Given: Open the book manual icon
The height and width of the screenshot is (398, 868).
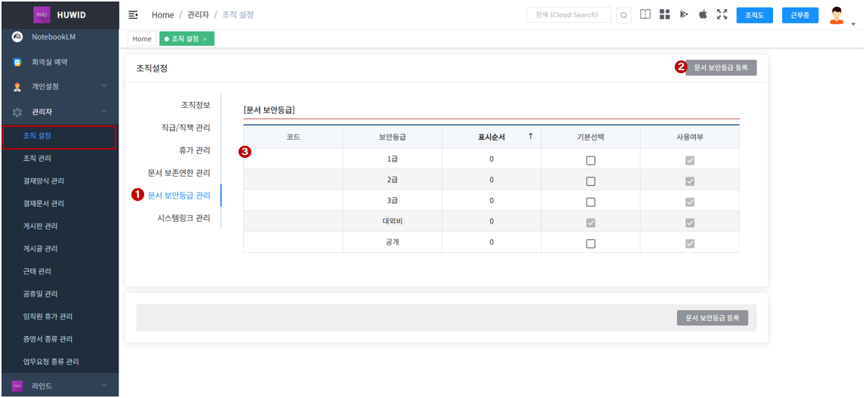Looking at the screenshot, I should pos(645,14).
